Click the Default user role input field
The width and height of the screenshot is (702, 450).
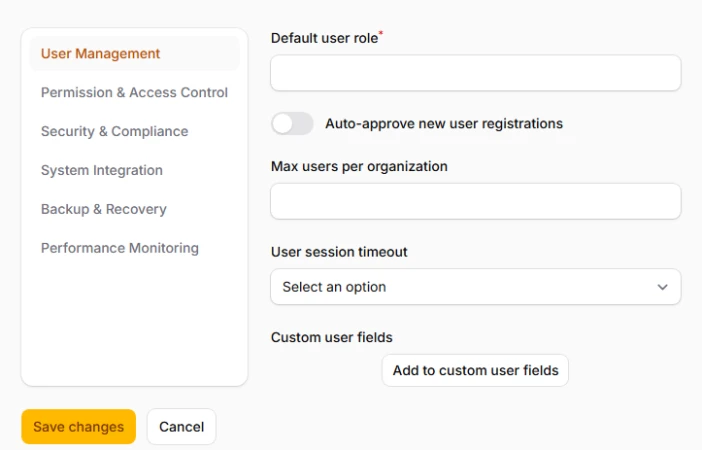(475, 73)
